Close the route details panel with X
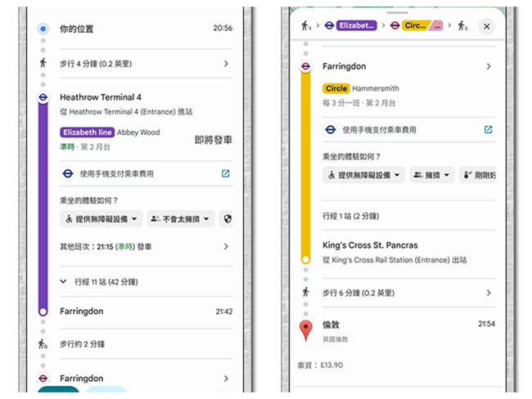The width and height of the screenshot is (532, 399). pyautogui.click(x=487, y=26)
